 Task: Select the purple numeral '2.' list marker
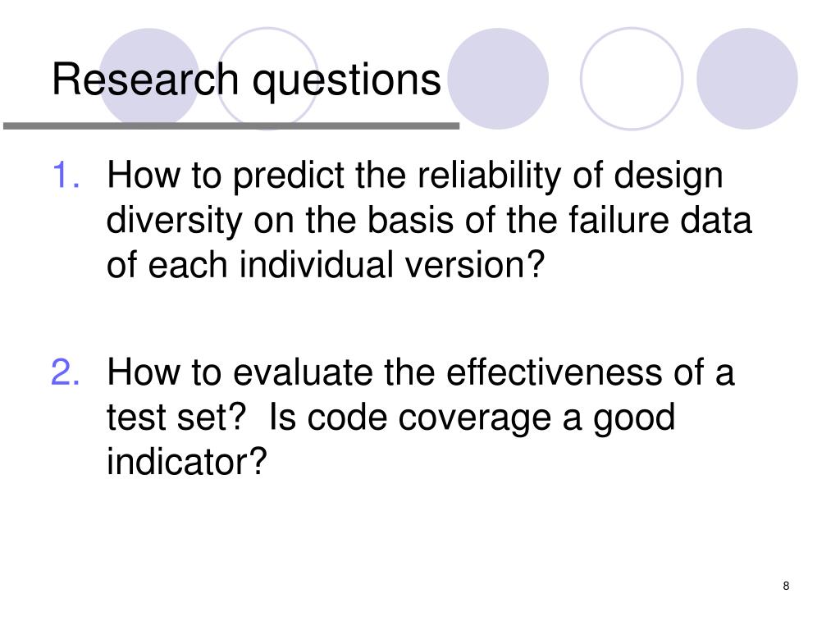66,372
